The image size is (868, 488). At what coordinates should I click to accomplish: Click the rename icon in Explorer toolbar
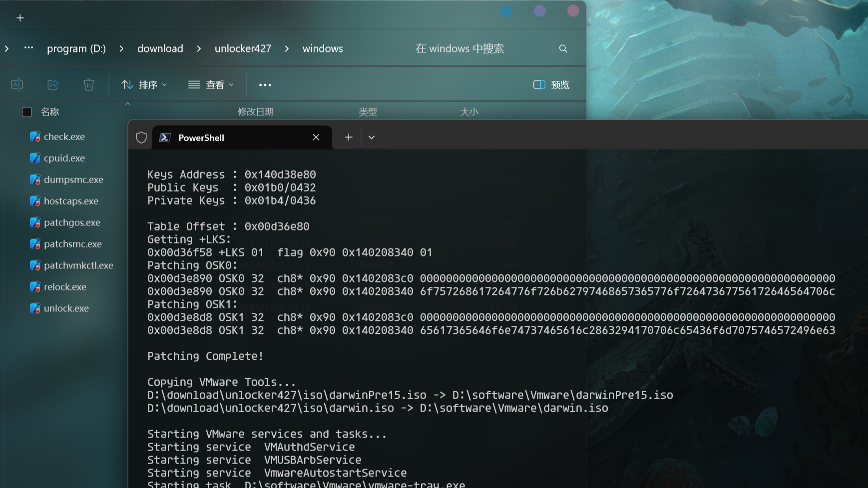point(17,85)
